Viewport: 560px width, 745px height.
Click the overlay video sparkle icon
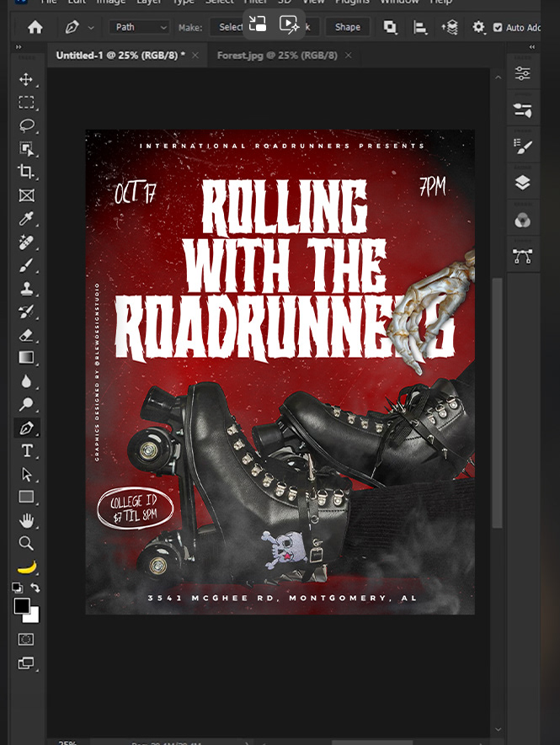(x=289, y=24)
